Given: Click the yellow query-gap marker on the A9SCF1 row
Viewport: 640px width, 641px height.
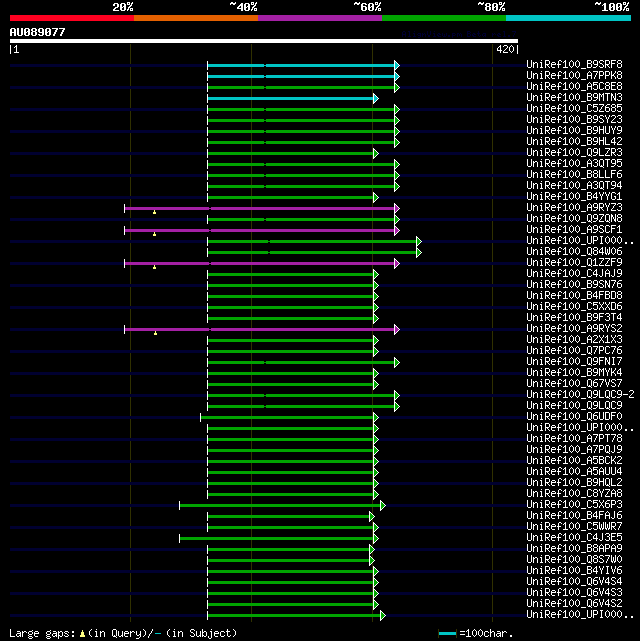Looking at the screenshot, I should [154, 234].
